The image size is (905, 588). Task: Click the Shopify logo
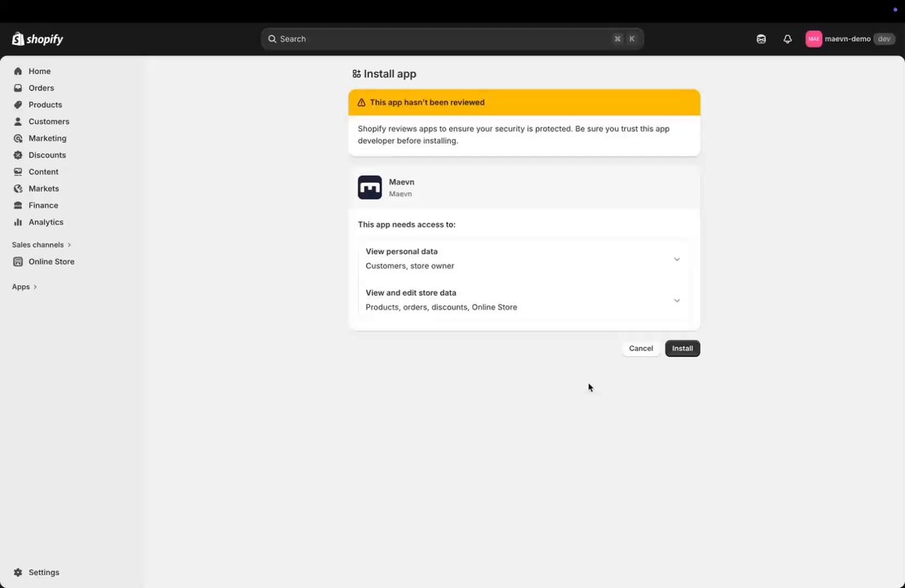[x=38, y=38]
